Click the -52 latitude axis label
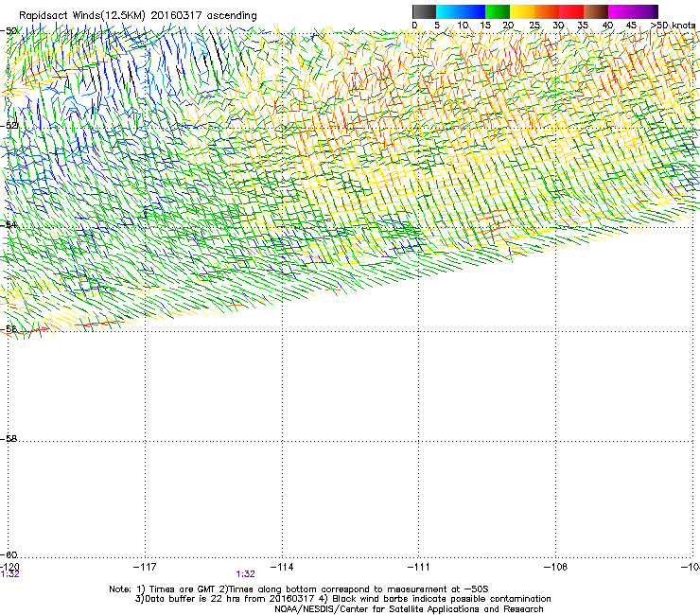Viewport: 700px width, 615px height. pyautogui.click(x=9, y=126)
